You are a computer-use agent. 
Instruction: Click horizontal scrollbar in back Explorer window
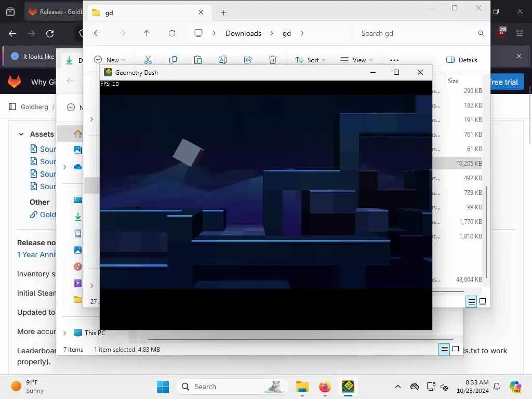pos(301,339)
